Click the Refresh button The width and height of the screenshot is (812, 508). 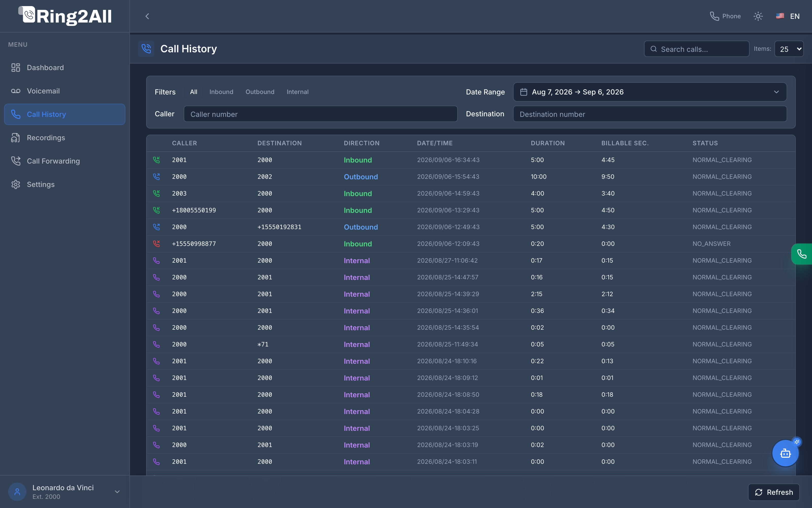774,492
